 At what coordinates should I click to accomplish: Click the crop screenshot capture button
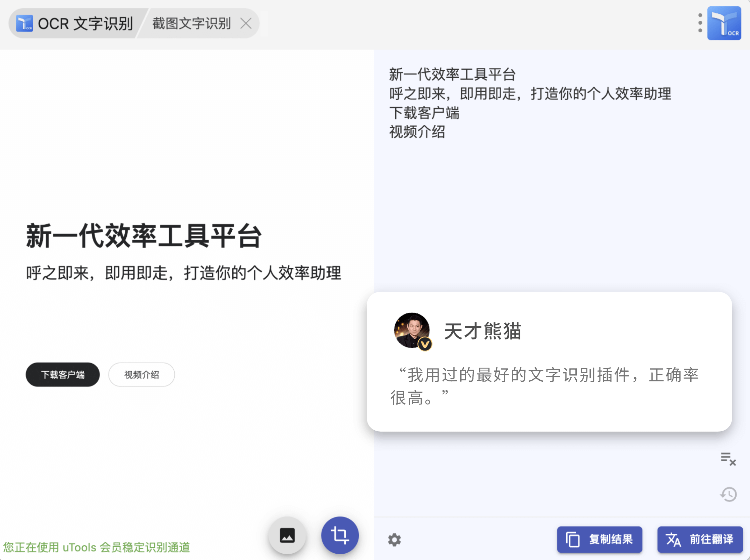pyautogui.click(x=340, y=536)
